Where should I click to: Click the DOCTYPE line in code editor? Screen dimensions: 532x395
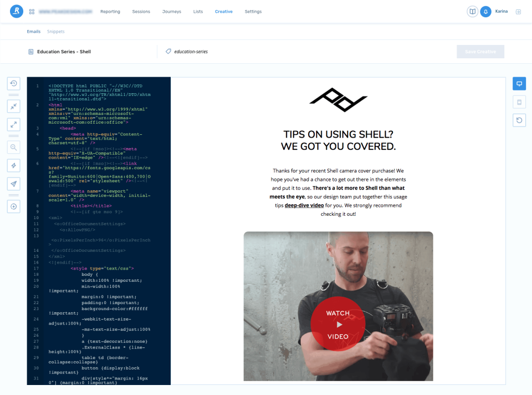pos(100,93)
